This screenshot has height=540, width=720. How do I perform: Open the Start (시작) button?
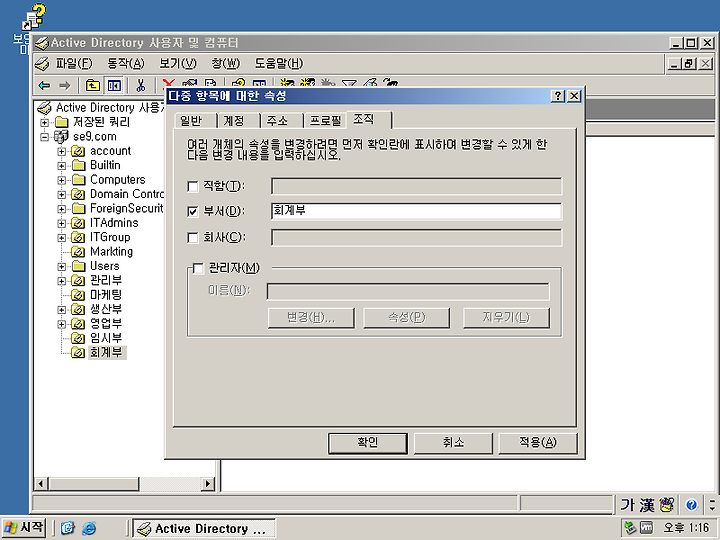[24, 528]
